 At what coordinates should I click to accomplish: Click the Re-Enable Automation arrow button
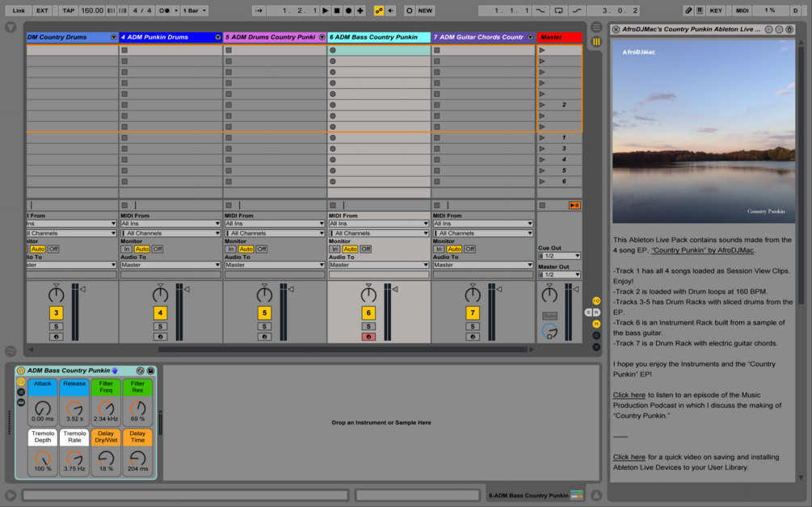click(x=391, y=10)
